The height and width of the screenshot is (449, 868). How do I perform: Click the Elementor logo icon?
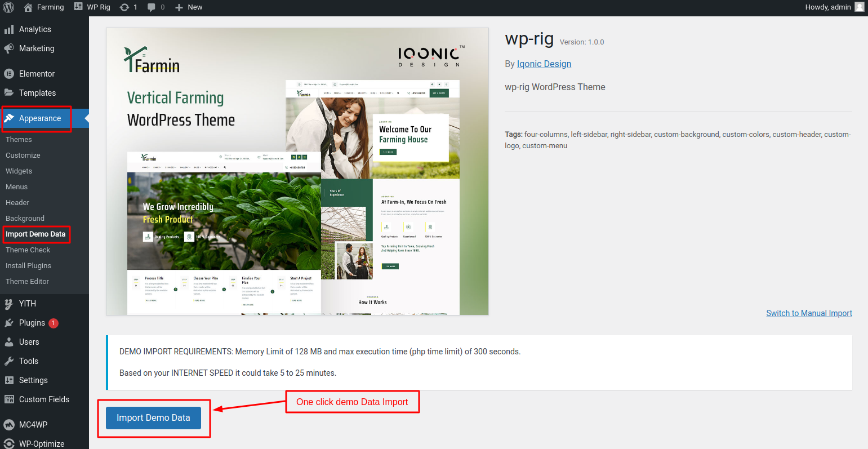tap(9, 74)
